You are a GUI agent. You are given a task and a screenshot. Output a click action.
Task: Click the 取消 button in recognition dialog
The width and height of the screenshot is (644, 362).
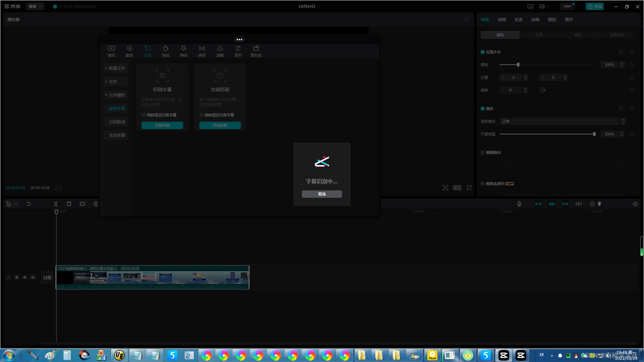[322, 194]
